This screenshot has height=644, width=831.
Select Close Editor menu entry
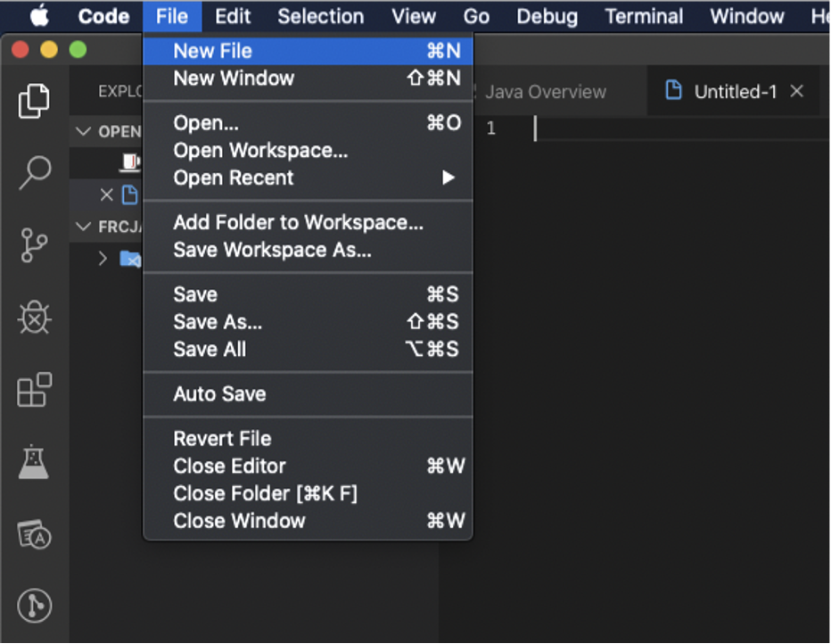point(308,466)
